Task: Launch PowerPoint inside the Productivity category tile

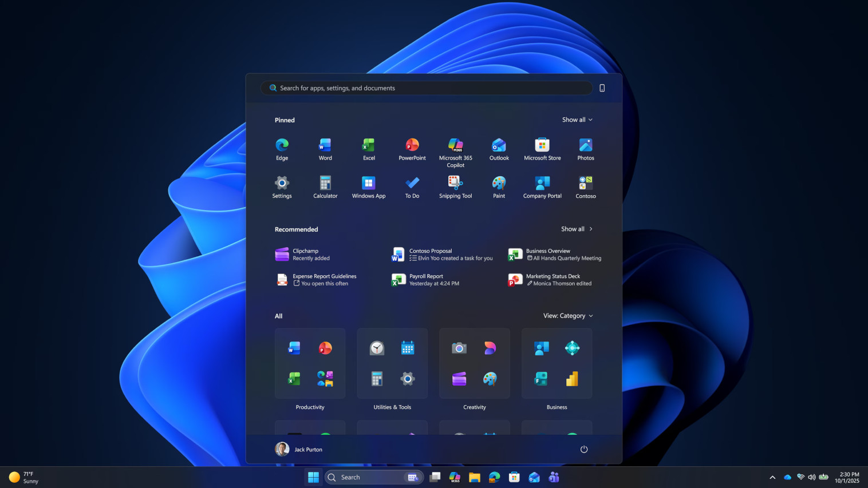Action: pyautogui.click(x=325, y=348)
